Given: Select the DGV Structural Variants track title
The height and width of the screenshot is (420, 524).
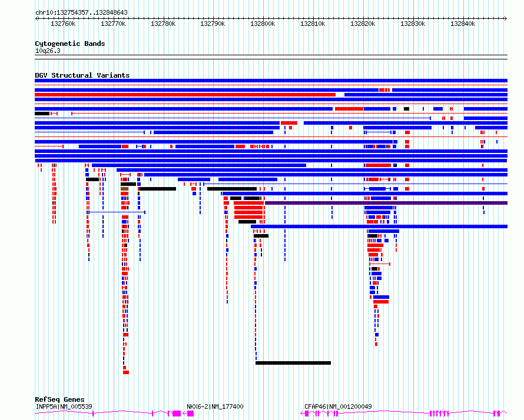Looking at the screenshot, I should click(82, 75).
